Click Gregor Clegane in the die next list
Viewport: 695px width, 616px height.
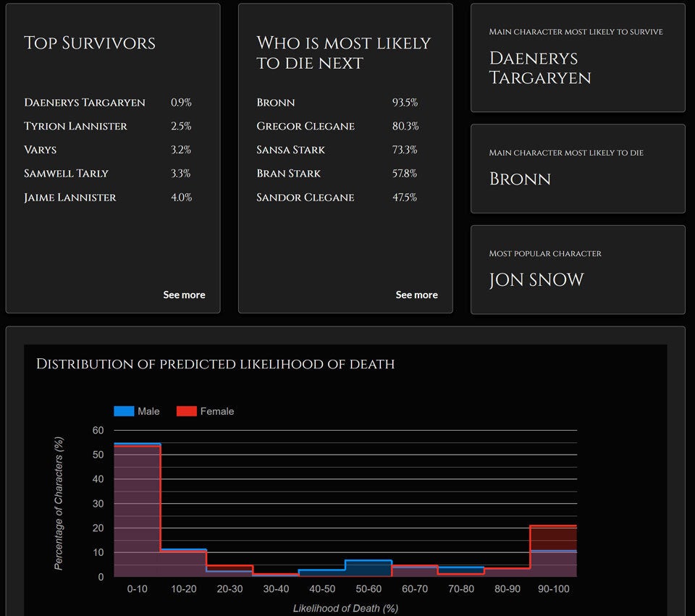pyautogui.click(x=306, y=126)
